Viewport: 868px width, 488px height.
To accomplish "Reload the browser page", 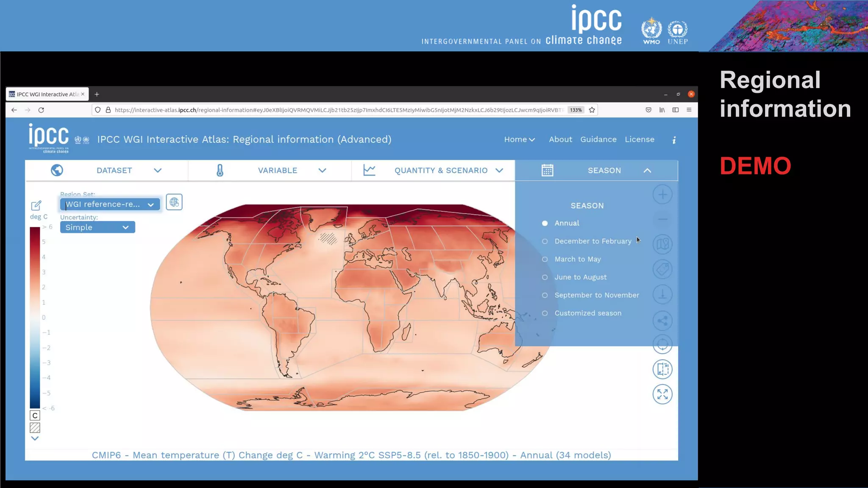I will click(41, 110).
